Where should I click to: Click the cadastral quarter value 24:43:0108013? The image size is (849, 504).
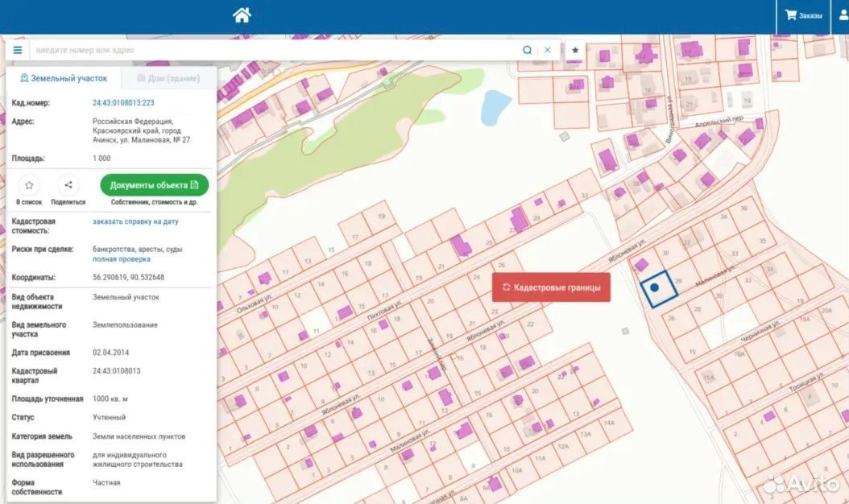tap(117, 371)
